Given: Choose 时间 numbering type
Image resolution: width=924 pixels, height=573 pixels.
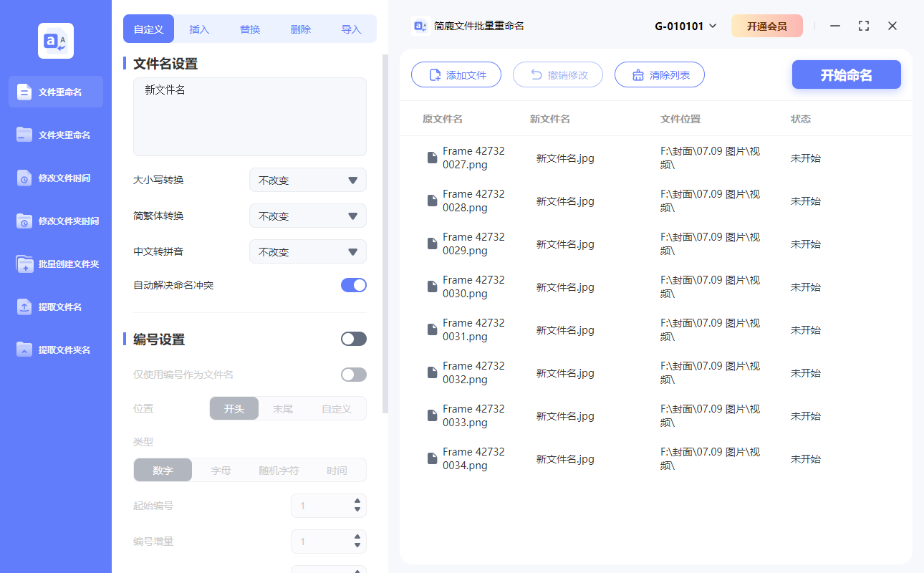Looking at the screenshot, I should [337, 470].
